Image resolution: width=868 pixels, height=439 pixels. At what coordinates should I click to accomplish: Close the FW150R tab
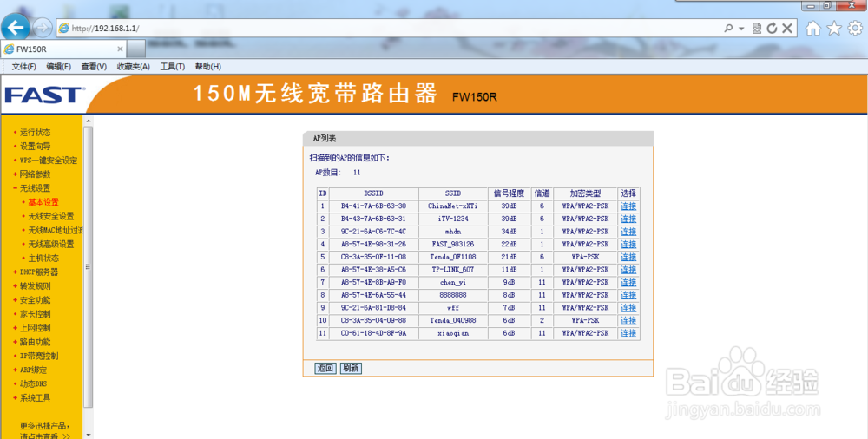(x=120, y=49)
